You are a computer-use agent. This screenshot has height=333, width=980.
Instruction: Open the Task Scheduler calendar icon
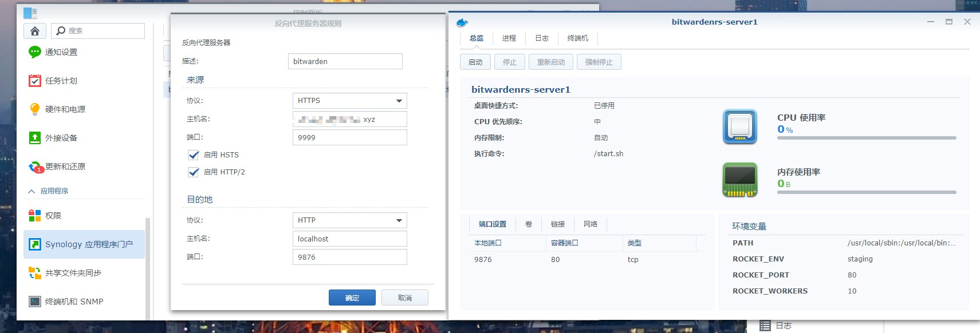point(35,81)
